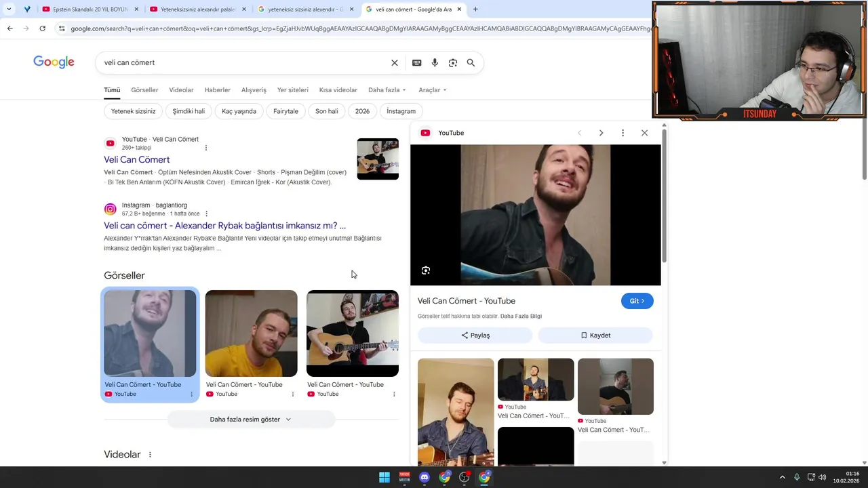
Task: Open options for third Görseller image
Action: pos(394,394)
